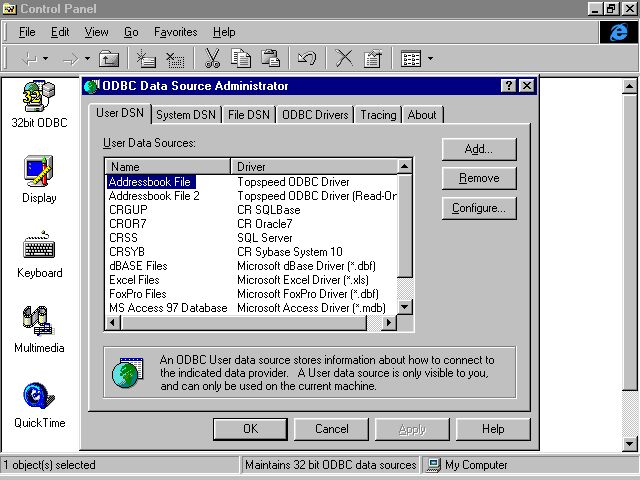Click the Cancel button
Screen dimensions: 640x480
tap(331, 429)
